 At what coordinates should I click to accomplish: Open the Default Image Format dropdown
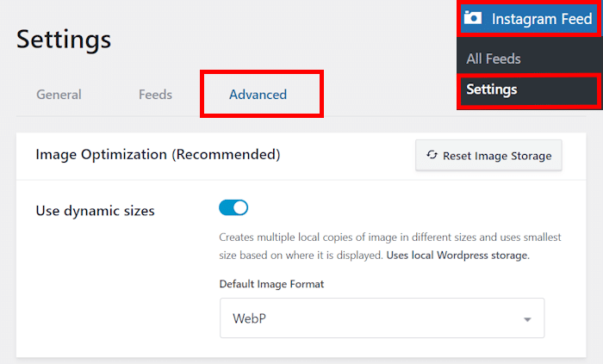point(382,318)
